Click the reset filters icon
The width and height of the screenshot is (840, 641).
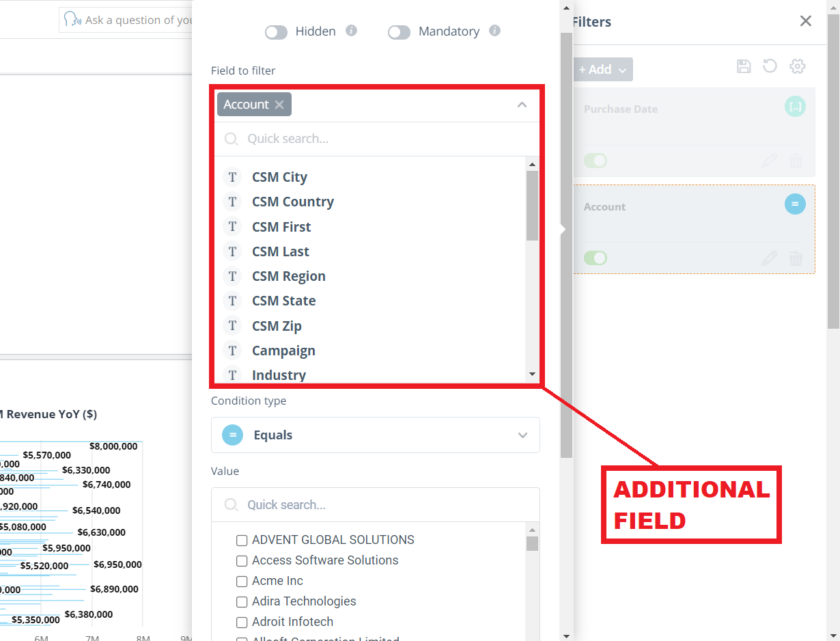770,66
